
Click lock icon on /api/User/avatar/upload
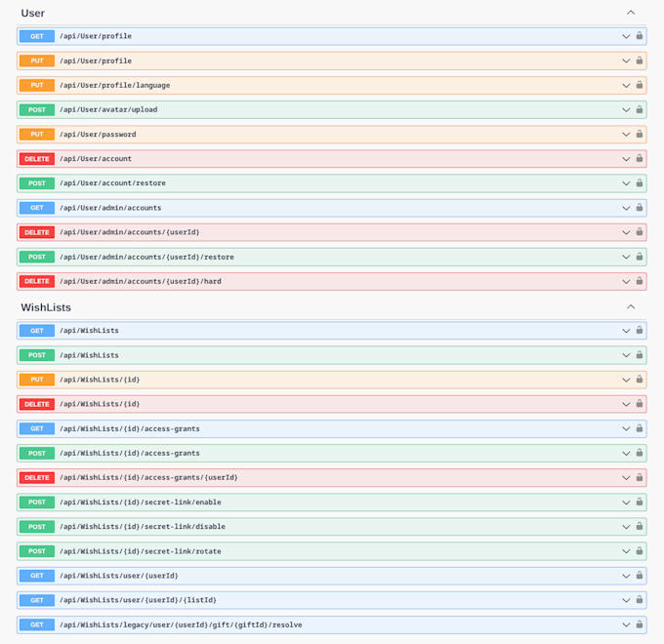[x=639, y=109]
